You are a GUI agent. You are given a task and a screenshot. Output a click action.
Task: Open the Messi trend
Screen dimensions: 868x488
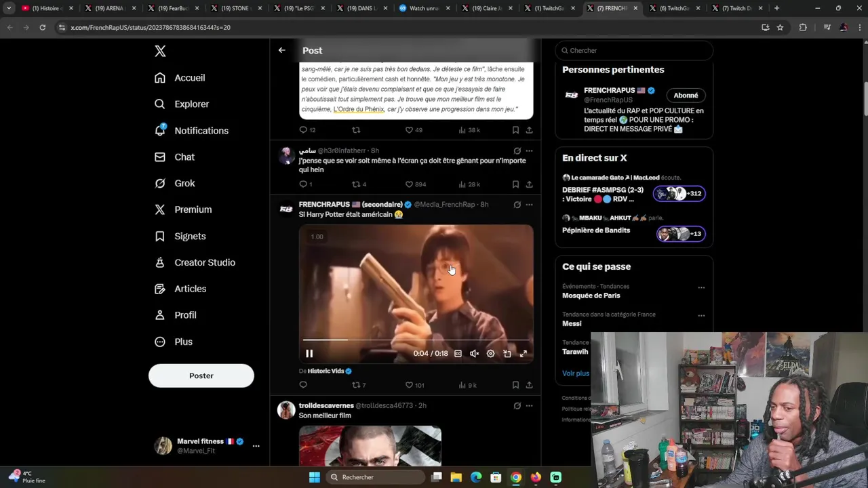[572, 324]
